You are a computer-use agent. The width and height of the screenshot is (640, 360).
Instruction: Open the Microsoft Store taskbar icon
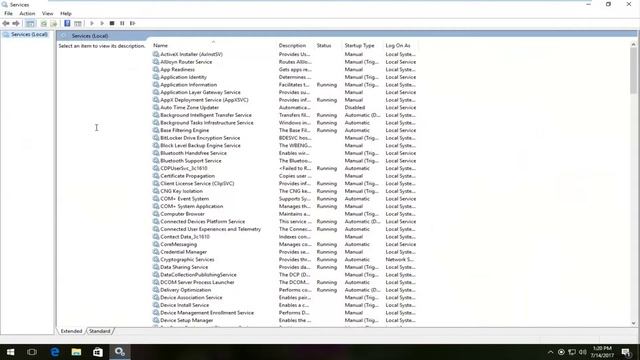(98, 352)
